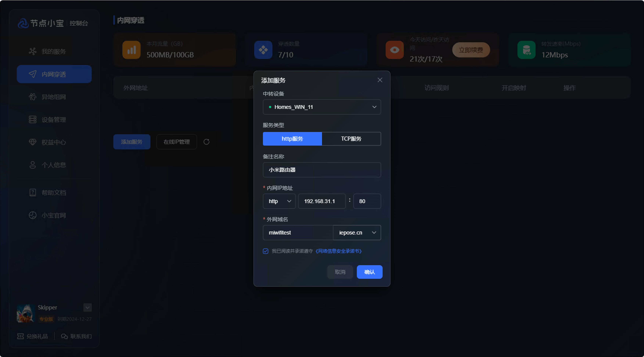Open 权益中心 in sidebar

pyautogui.click(x=54, y=142)
